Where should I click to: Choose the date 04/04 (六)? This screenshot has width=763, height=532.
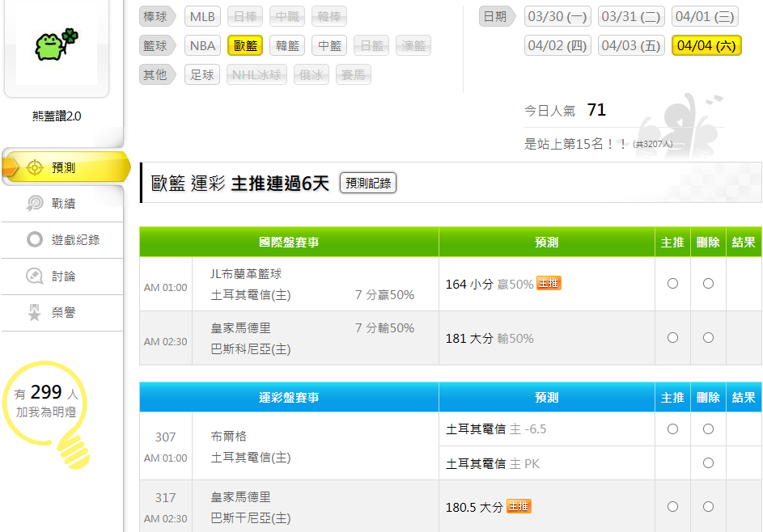point(706,46)
